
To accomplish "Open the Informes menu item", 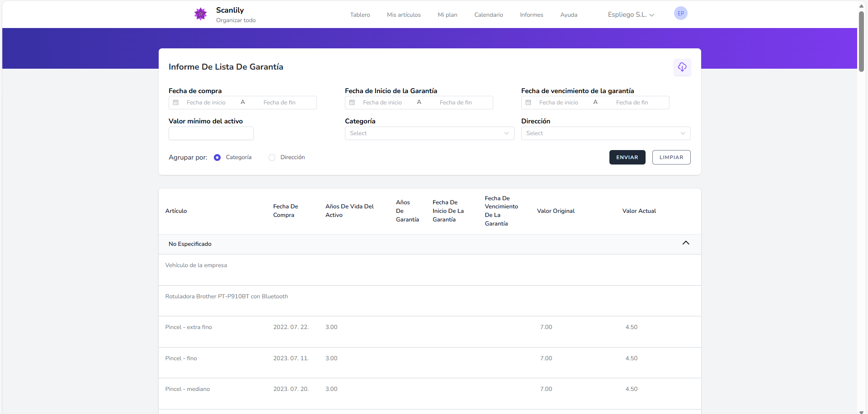I will (531, 15).
